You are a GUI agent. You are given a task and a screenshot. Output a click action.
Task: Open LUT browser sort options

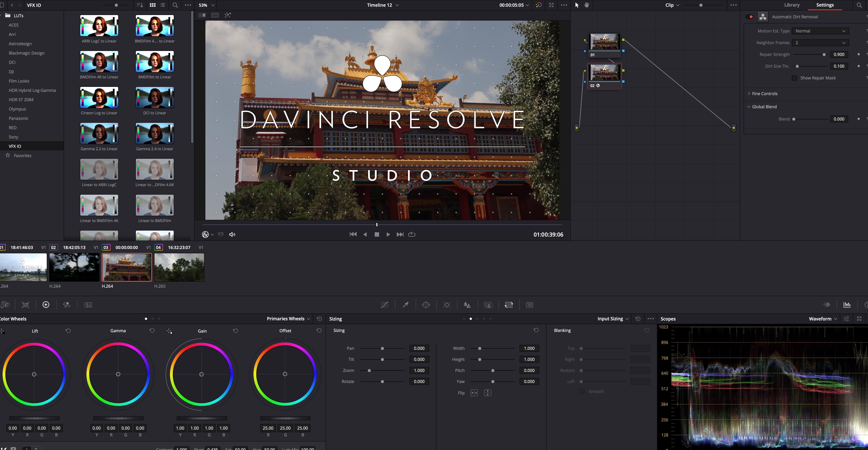[x=140, y=5]
